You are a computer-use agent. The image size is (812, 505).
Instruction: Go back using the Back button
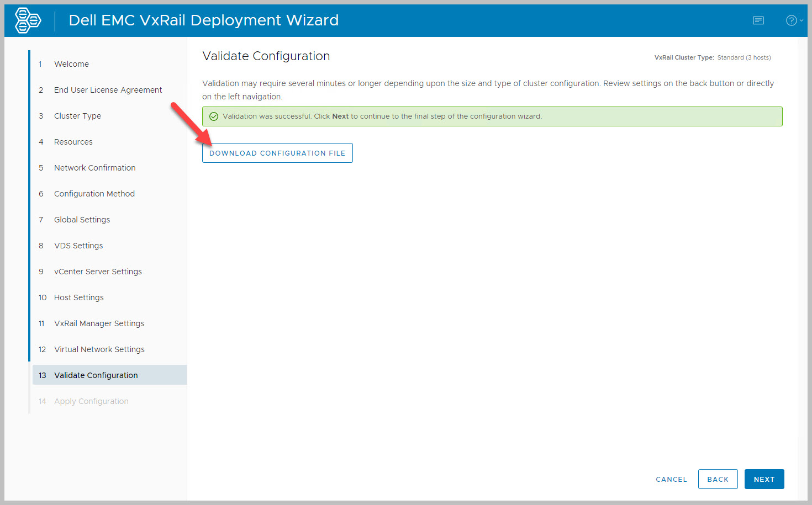click(x=718, y=479)
